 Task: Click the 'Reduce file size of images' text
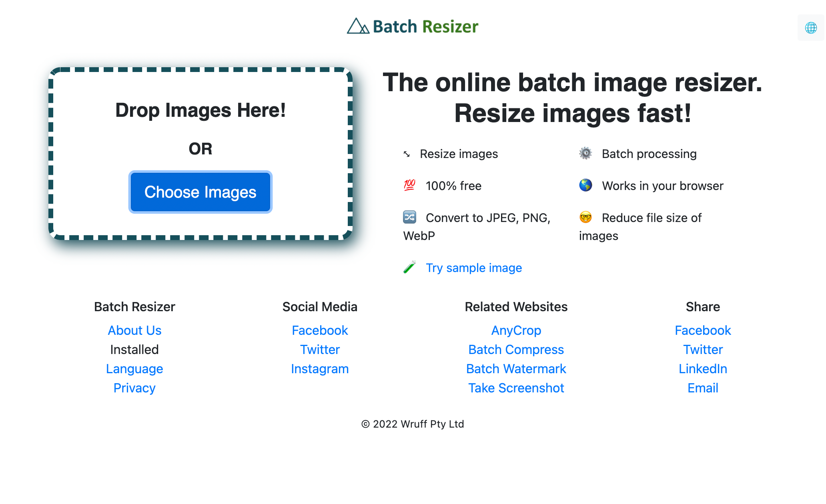(640, 227)
